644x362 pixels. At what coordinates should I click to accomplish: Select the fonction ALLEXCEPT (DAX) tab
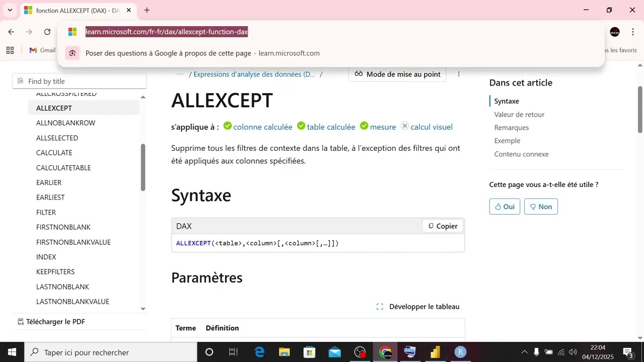[x=77, y=10]
